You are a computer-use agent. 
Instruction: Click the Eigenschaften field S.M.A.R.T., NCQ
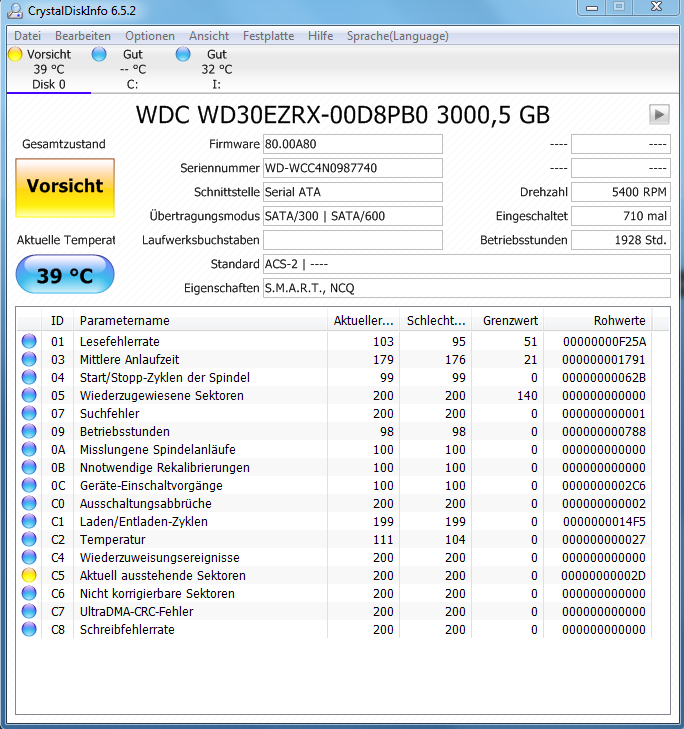click(467, 288)
